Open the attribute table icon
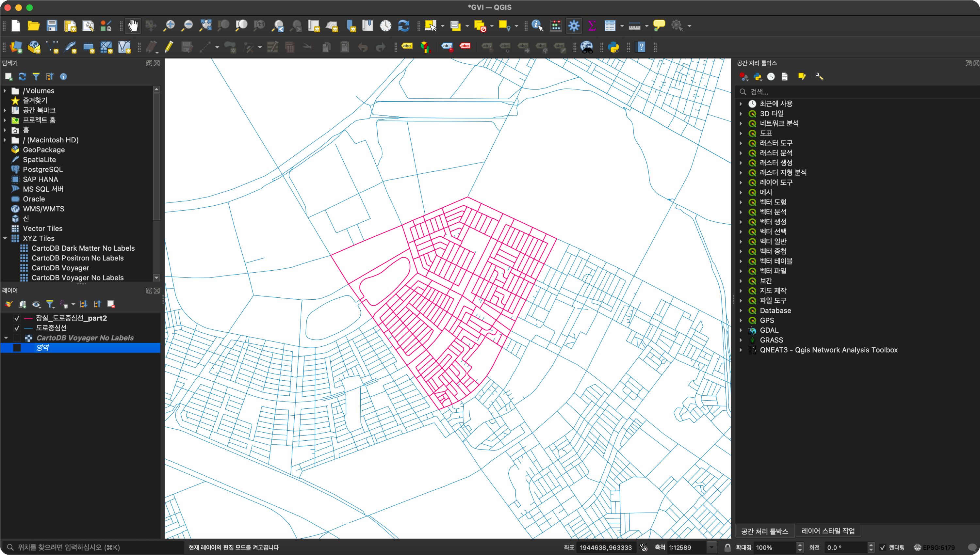The width and height of the screenshot is (980, 555). coord(610,26)
